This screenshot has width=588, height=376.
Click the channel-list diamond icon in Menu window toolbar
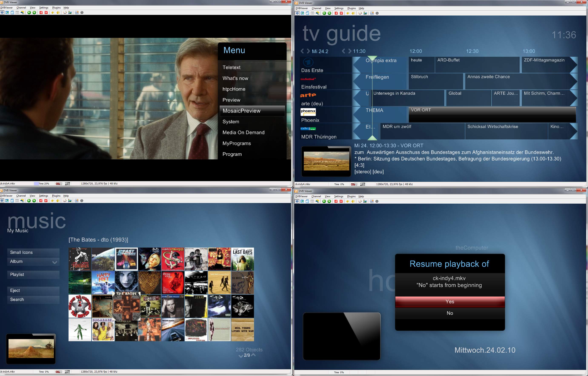(2, 13)
